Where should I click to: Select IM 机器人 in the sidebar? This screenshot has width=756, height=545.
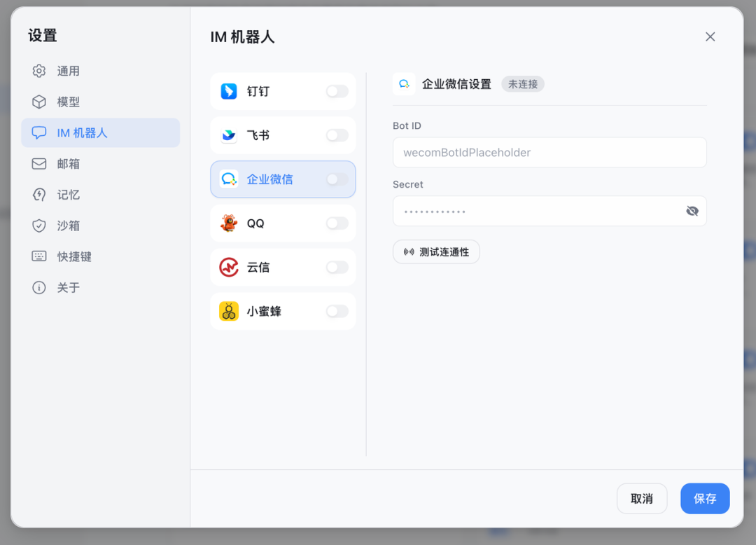(100, 132)
